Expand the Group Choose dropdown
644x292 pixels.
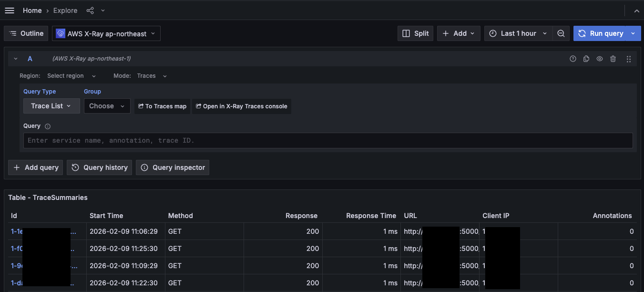pos(107,106)
